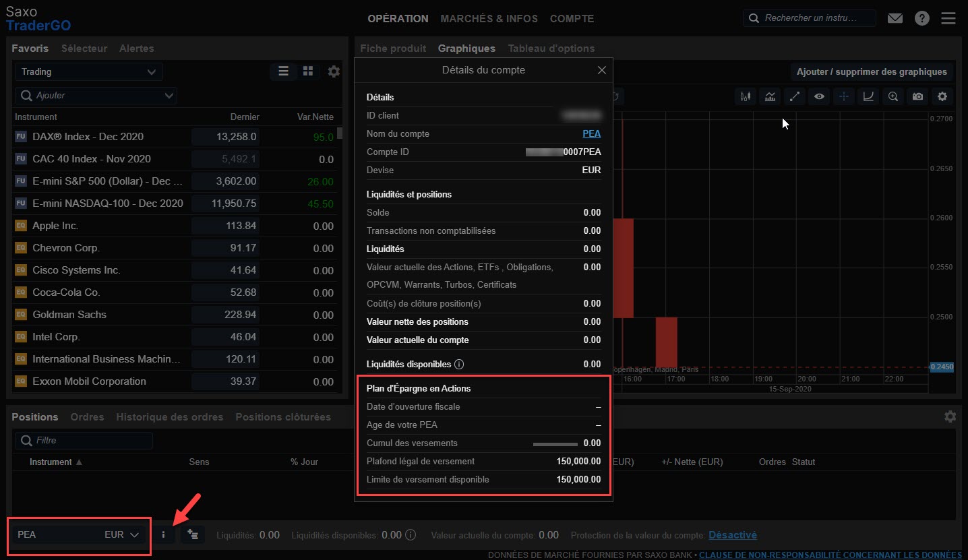Open Historique des ordres tab
The width and height of the screenshot is (968, 560).
click(x=169, y=417)
